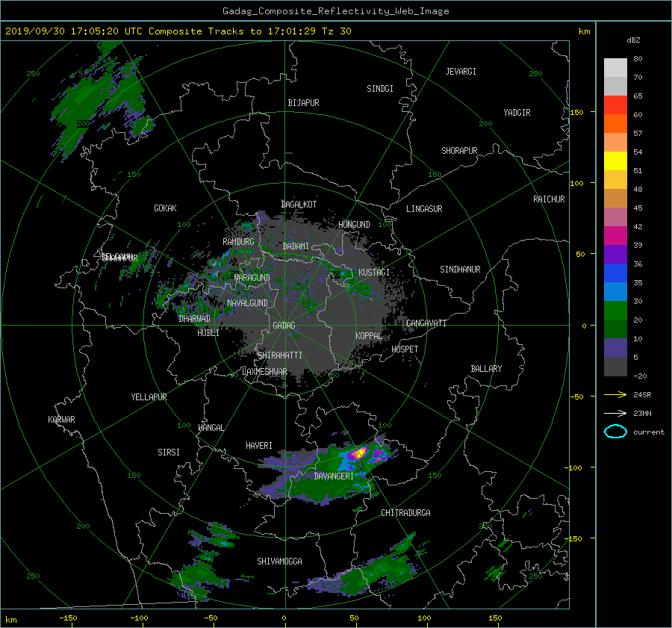The image size is (672, 628).
Task: Click the yellow 54 dBZ legend swatch
Action: [x=615, y=161]
